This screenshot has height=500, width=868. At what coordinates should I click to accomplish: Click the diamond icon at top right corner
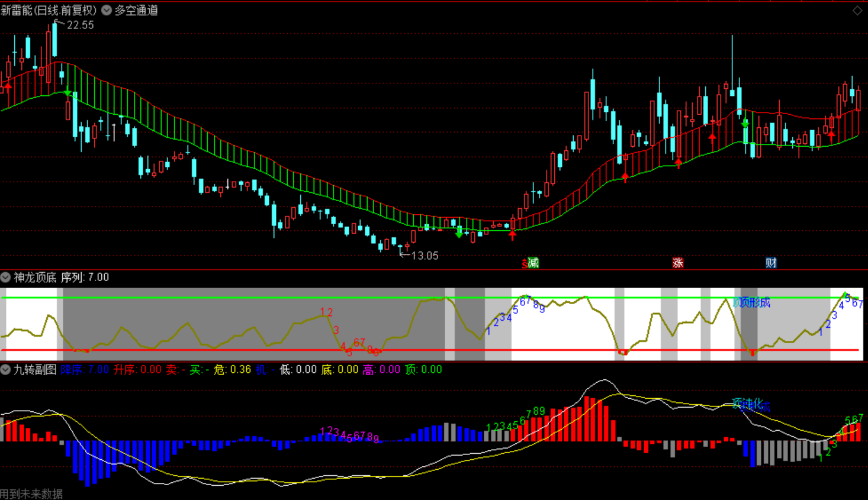[857, 10]
